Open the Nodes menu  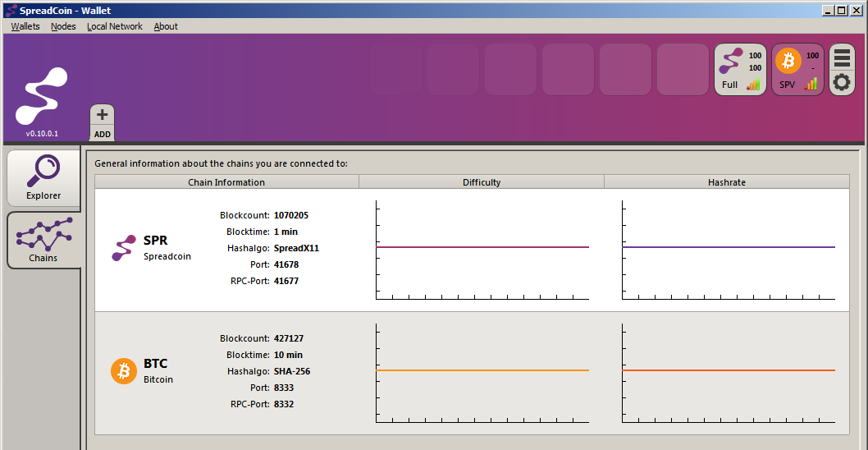tap(63, 26)
